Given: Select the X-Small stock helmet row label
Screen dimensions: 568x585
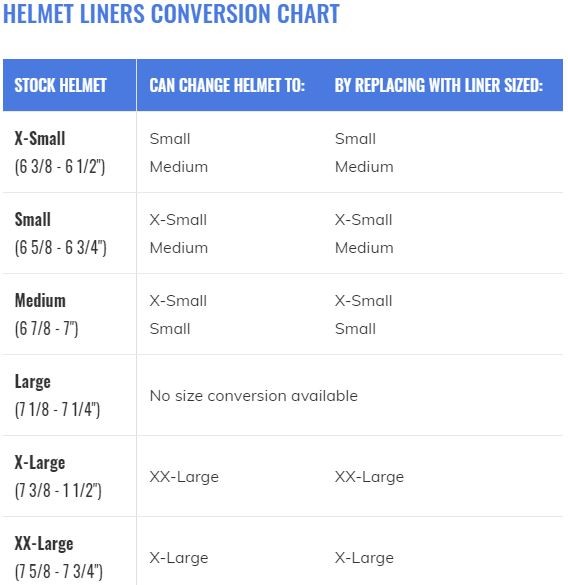Looking at the screenshot, I should pyautogui.click(x=40, y=138).
